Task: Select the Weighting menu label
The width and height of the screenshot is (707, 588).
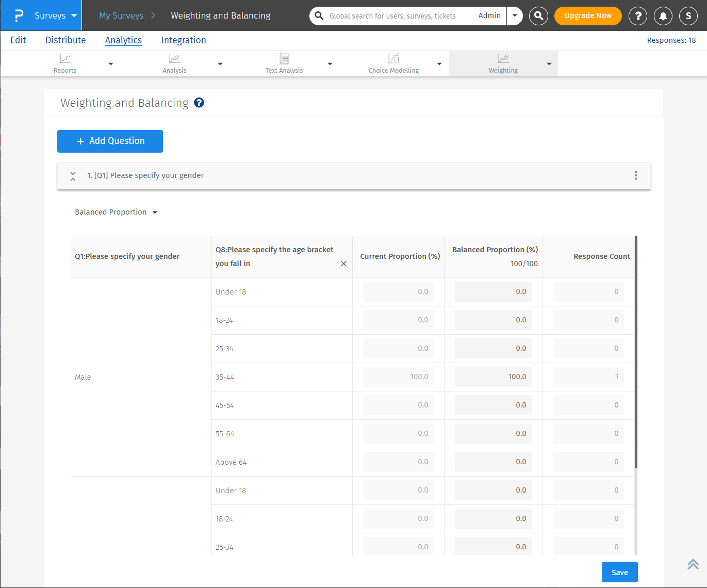Action: pyautogui.click(x=503, y=71)
